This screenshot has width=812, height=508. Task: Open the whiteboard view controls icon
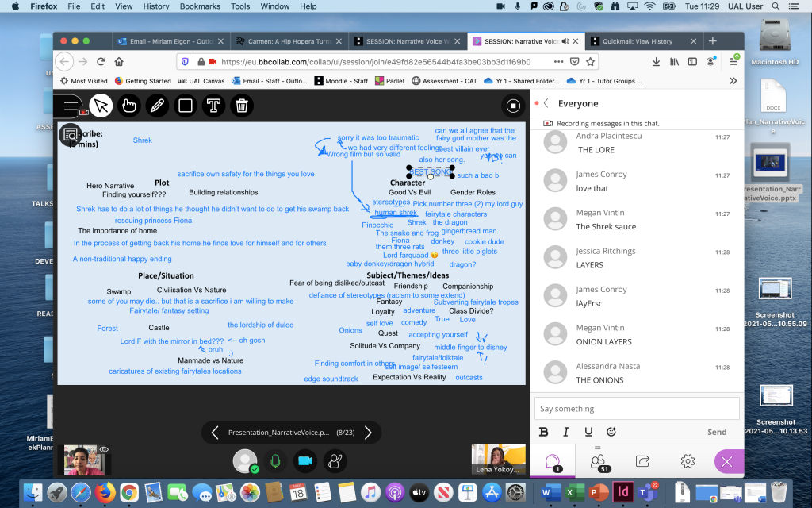point(70,135)
